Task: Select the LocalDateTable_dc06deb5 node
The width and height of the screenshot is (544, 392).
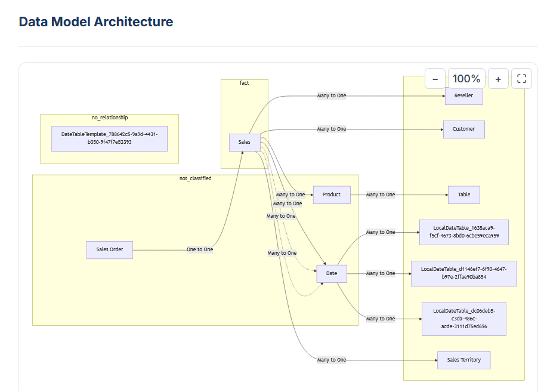Action: (463, 319)
